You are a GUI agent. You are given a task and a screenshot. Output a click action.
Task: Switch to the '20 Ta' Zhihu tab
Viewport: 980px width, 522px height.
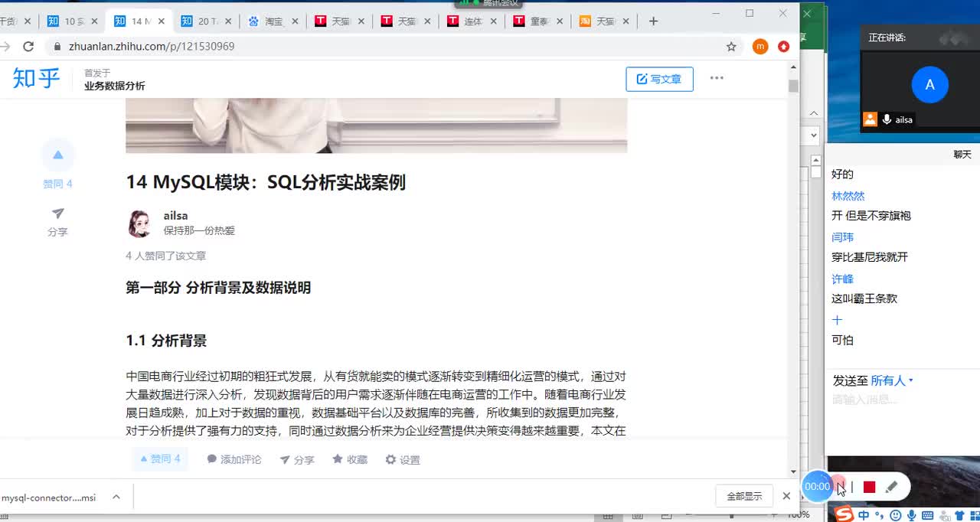[207, 21]
